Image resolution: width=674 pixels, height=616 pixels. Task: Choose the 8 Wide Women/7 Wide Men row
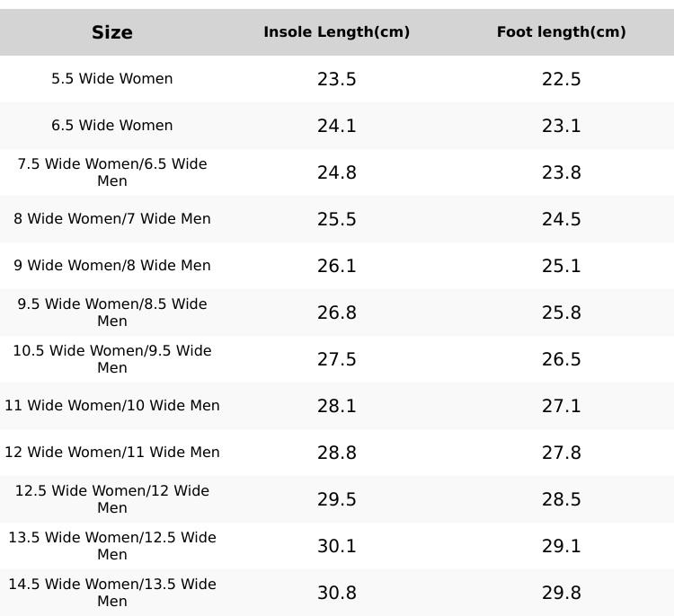click(112, 219)
